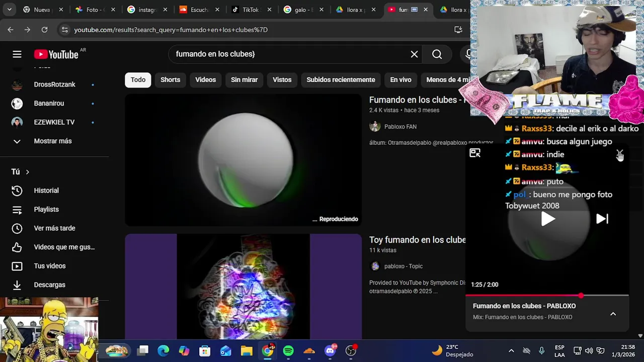Open OBS Studio from the taskbar
Viewport: 644px width, 362px height.
[351, 350]
